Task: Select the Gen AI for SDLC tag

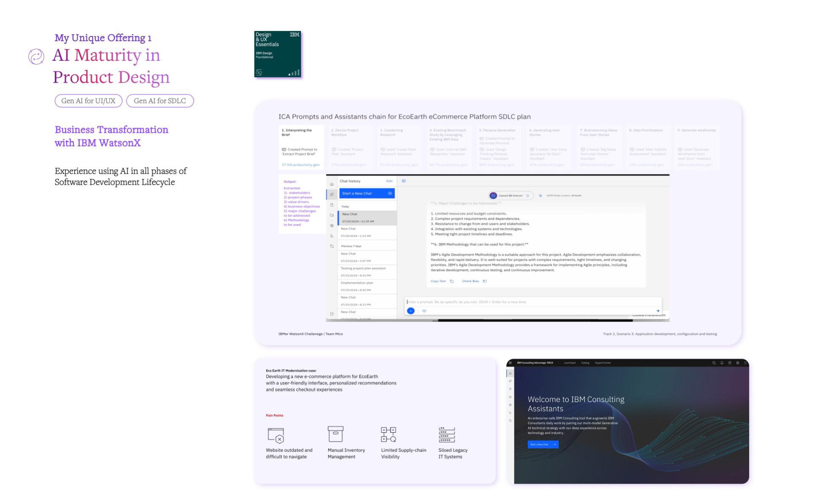Action: (x=160, y=101)
